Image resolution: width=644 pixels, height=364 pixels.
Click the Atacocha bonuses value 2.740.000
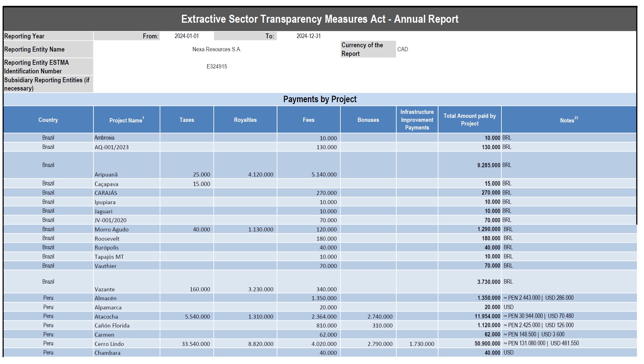pos(380,316)
